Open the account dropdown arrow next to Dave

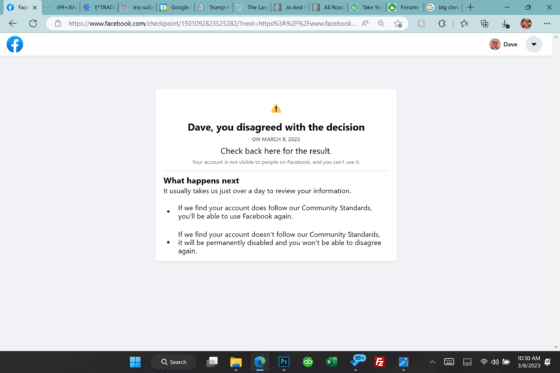click(534, 44)
